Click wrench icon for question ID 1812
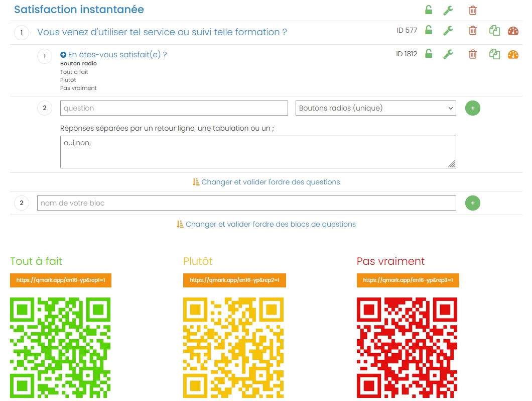The height and width of the screenshot is (401, 532). tap(448, 54)
